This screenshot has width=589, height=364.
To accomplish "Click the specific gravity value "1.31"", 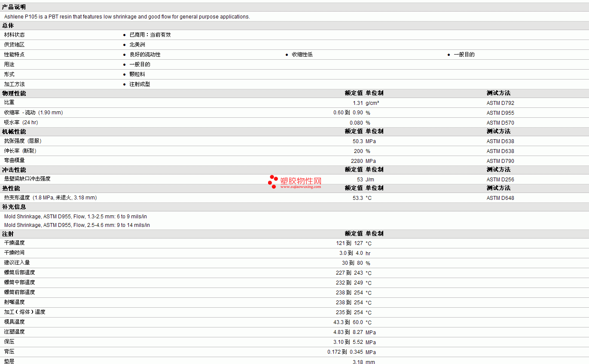I will pyautogui.click(x=358, y=103).
